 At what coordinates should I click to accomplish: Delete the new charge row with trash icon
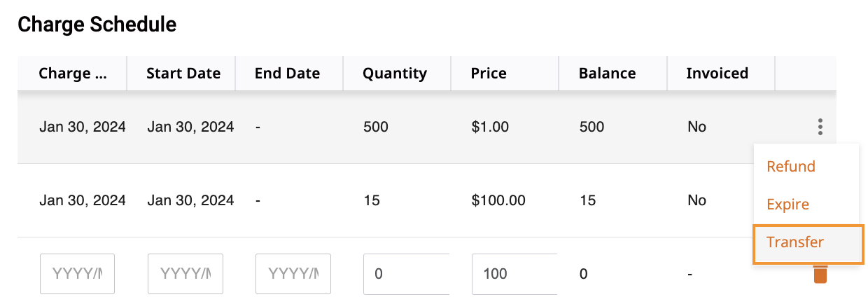tap(820, 274)
